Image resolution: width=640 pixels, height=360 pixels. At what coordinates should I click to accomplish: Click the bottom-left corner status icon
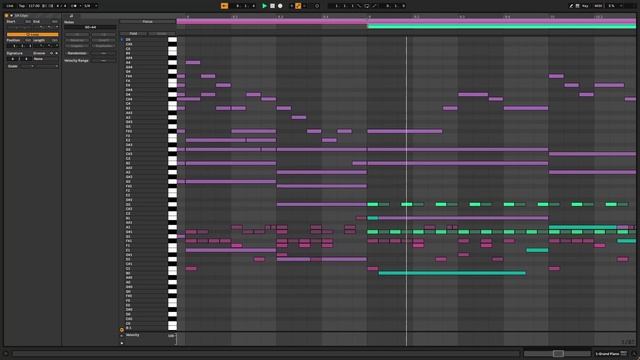click(6, 354)
